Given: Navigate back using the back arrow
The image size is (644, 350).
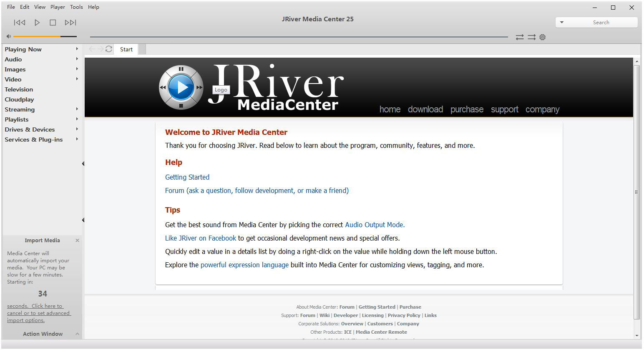Looking at the screenshot, I should [x=92, y=49].
